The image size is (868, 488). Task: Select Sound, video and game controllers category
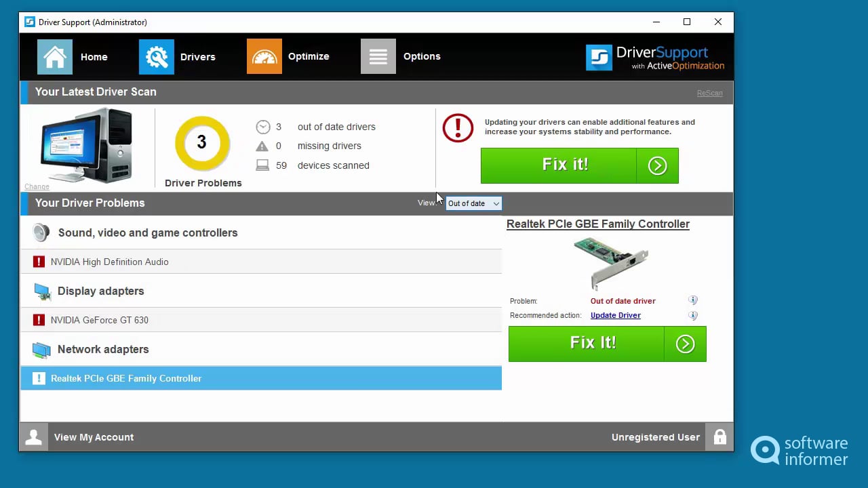pyautogui.click(x=148, y=232)
